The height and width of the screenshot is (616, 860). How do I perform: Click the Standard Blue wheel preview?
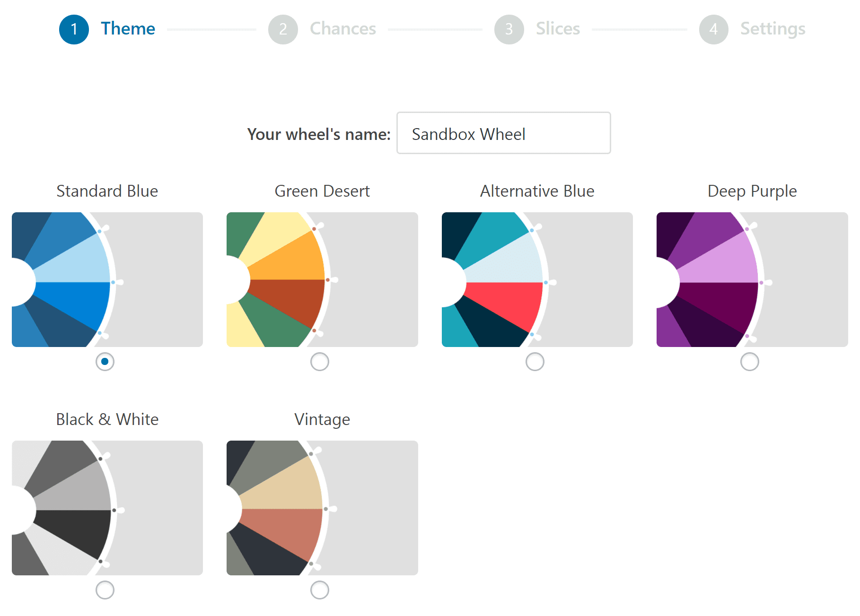(107, 279)
